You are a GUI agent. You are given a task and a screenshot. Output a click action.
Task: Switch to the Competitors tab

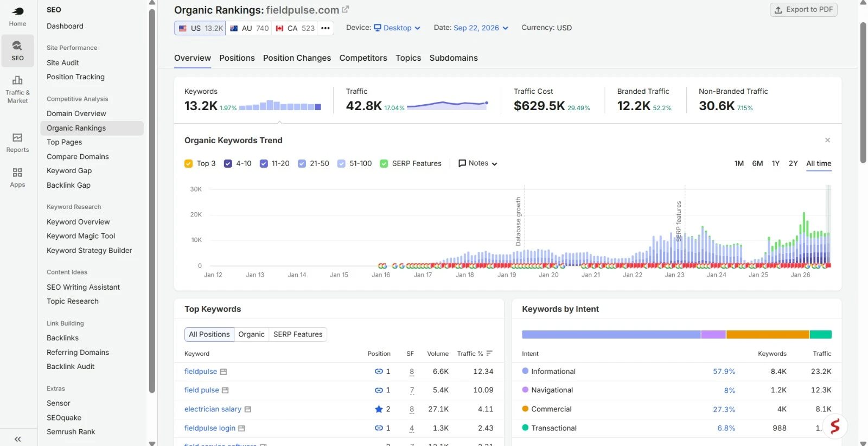click(363, 58)
